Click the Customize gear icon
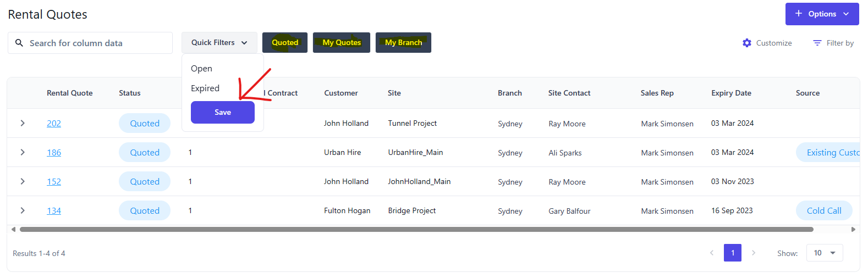The image size is (868, 278). 746,43
